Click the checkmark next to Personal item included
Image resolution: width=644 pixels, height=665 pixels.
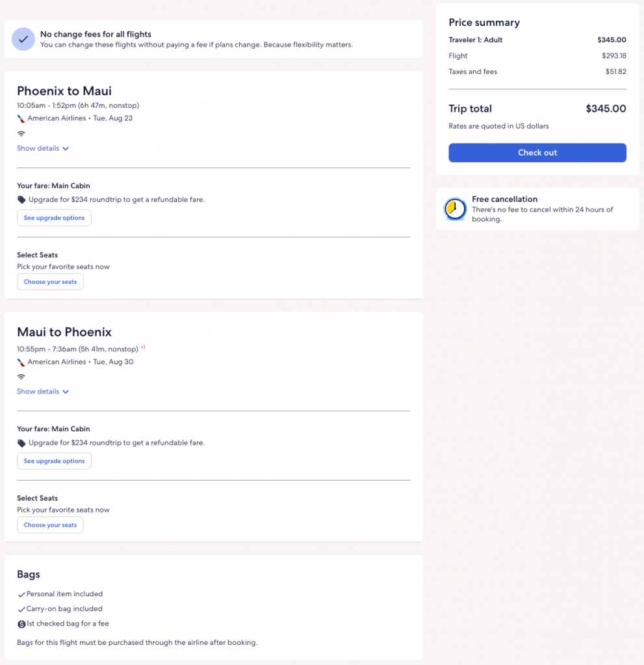point(21,594)
